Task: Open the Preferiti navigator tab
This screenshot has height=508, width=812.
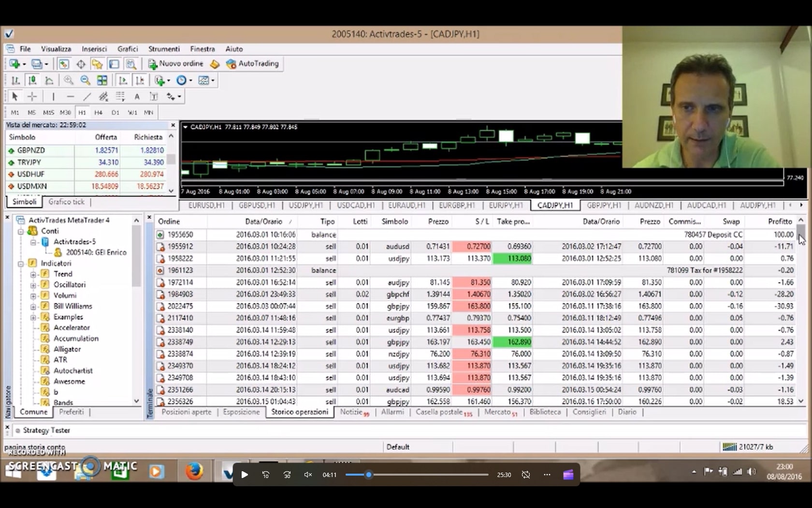Action: tap(71, 412)
